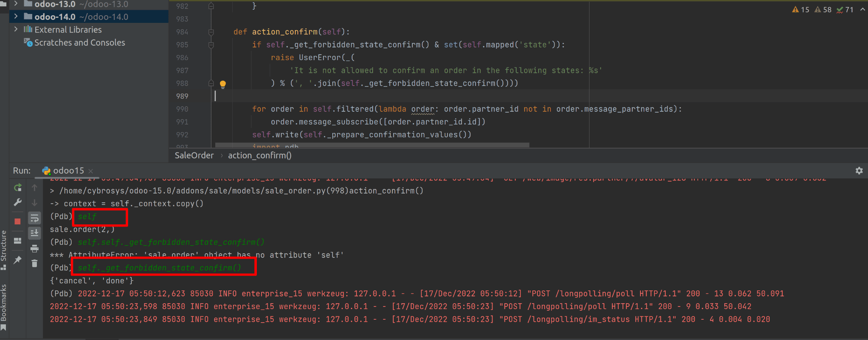The image size is (868, 340).
Task: Open Run panel settings gear
Action: (859, 171)
